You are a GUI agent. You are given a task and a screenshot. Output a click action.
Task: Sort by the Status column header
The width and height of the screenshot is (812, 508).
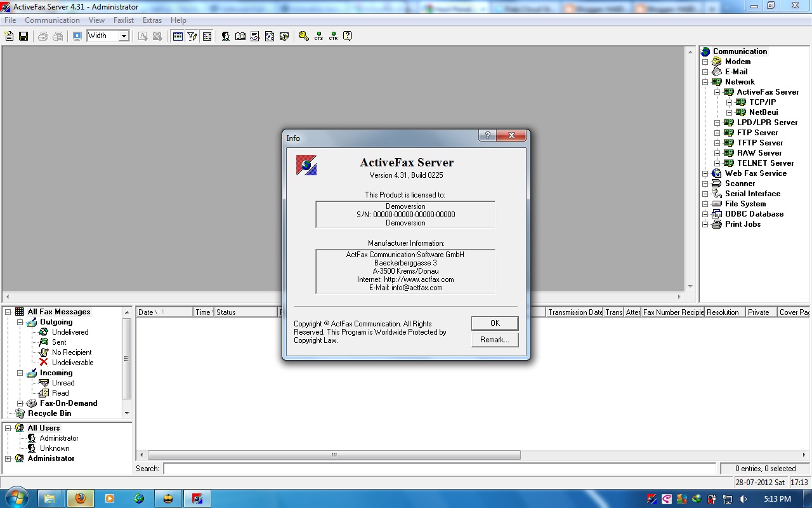[246, 312]
